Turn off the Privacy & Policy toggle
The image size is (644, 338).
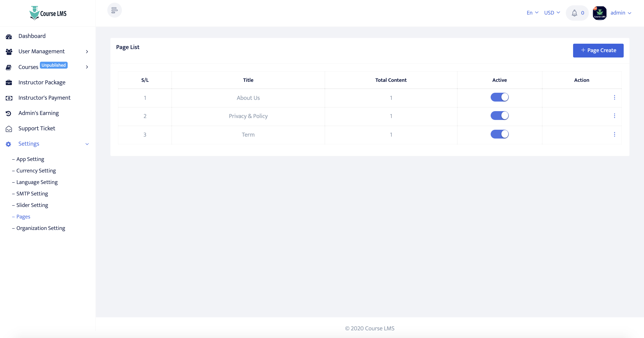point(499,116)
